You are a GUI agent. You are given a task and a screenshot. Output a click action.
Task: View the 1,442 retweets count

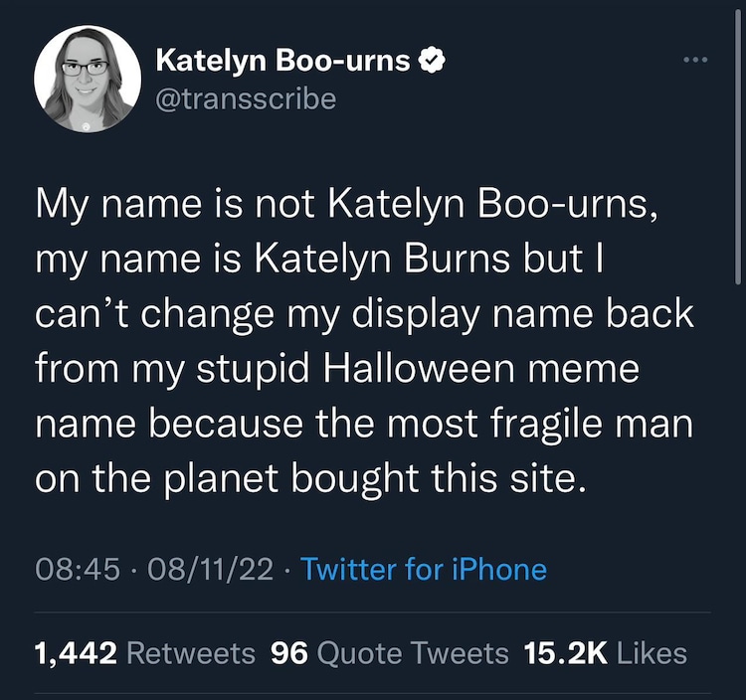pos(76,653)
